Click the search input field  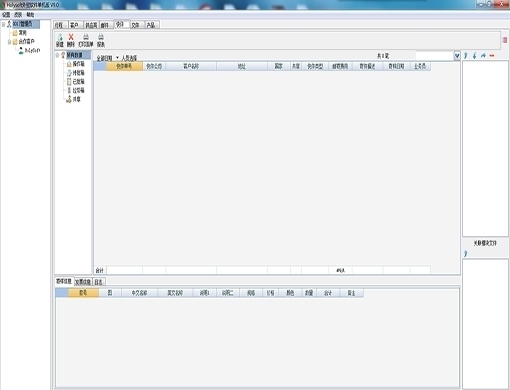point(435,56)
